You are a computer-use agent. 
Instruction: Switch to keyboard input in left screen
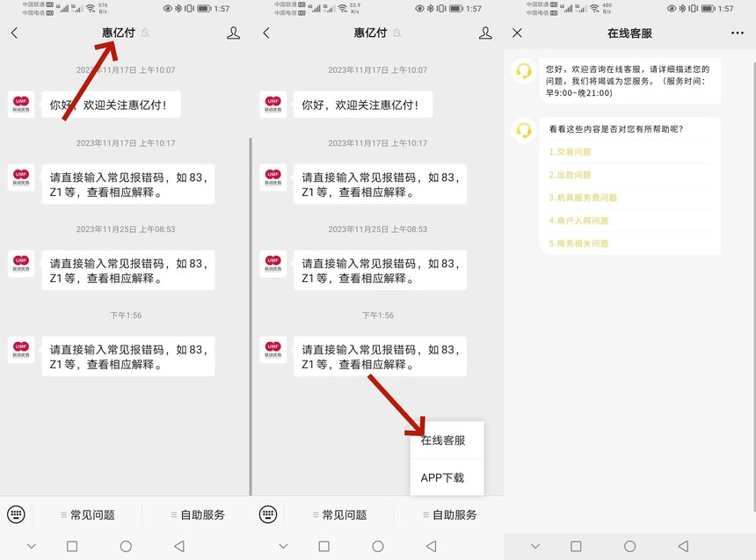click(x=16, y=514)
